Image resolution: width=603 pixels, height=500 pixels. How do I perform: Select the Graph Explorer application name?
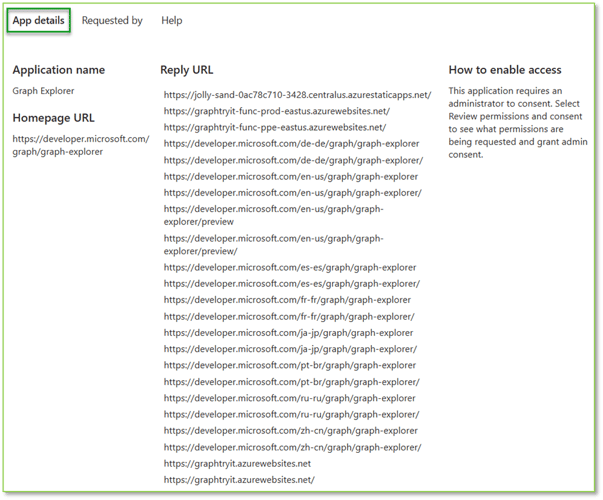pyautogui.click(x=43, y=91)
